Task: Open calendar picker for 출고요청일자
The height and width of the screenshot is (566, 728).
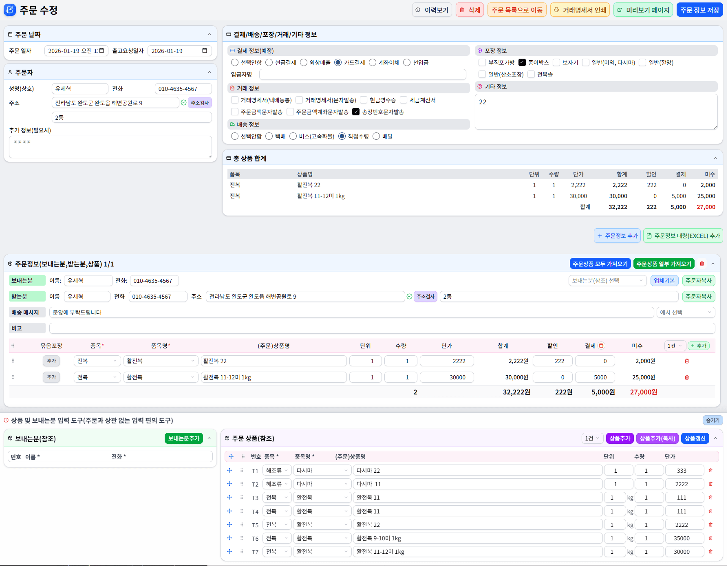Action: (x=205, y=51)
